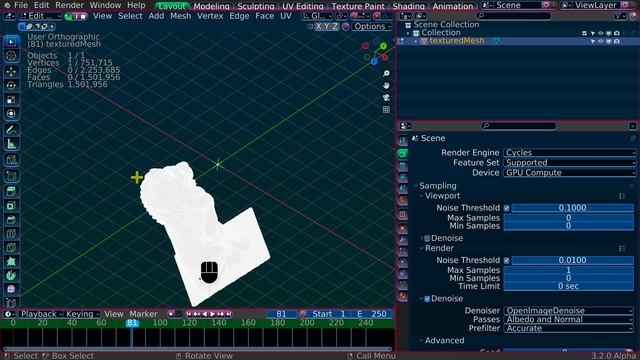Viewport: 640px width, 360px height.
Task: Open the Keying popover in timeline
Action: coord(83,314)
